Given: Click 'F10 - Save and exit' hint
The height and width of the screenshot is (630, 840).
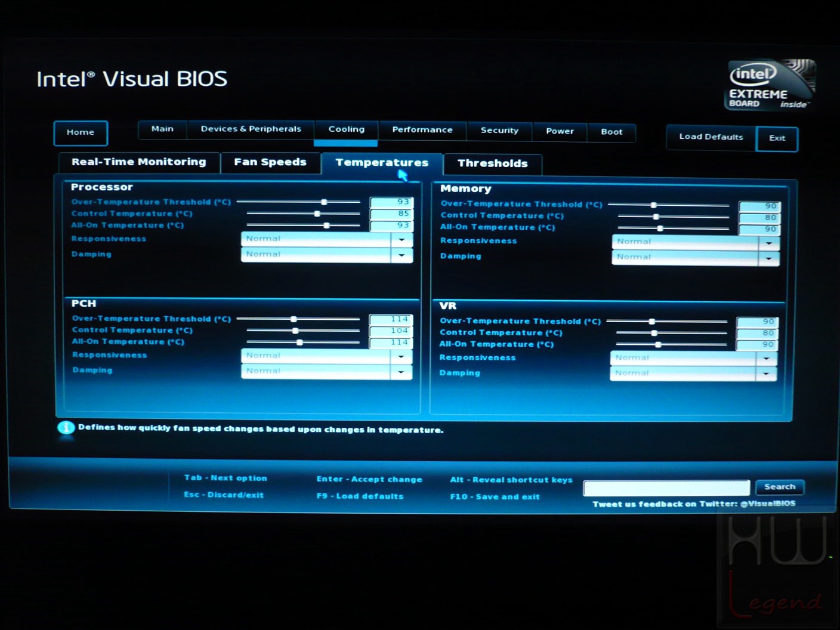Looking at the screenshot, I should point(495,496).
